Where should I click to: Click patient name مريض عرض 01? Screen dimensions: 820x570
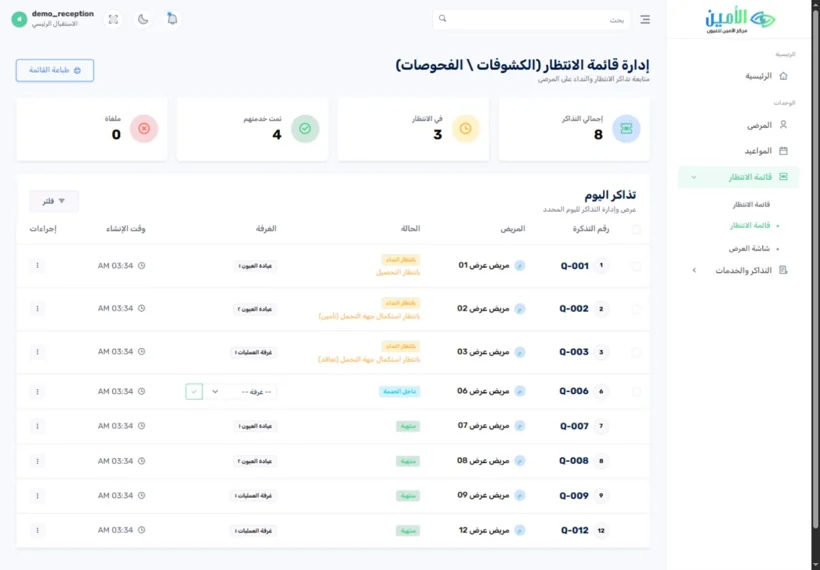click(x=484, y=265)
